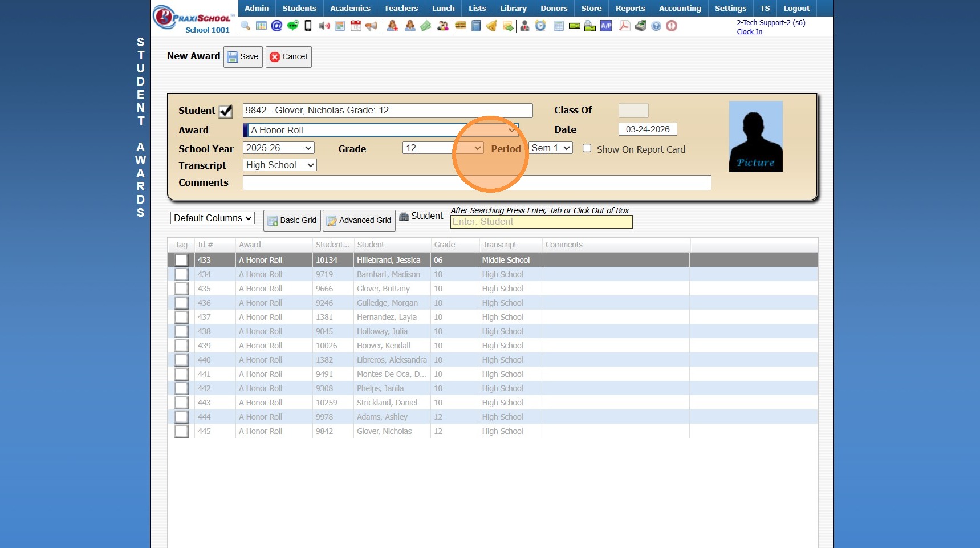Image resolution: width=980 pixels, height=548 pixels.
Task: Tick the tag checkbox for Glover, Nicholas
Action: (x=181, y=431)
